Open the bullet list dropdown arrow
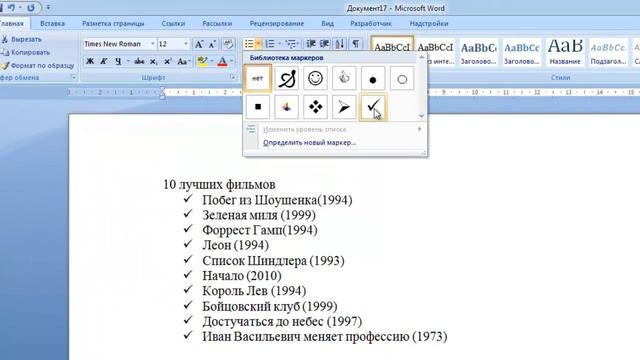The image size is (640, 360). pyautogui.click(x=258, y=44)
